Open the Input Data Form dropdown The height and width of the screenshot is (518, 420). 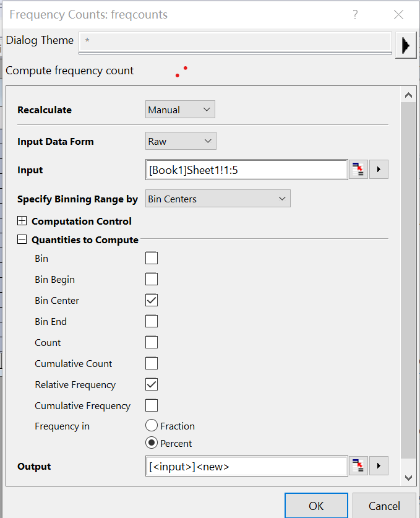pyautogui.click(x=181, y=141)
